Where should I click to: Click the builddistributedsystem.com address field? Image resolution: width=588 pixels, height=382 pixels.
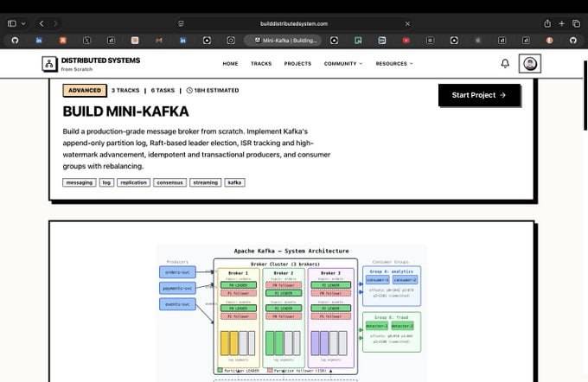pyautogui.click(x=294, y=23)
